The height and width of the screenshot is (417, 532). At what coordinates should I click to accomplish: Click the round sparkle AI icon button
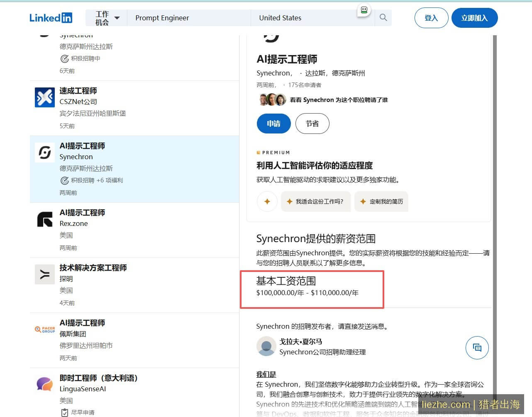(267, 201)
